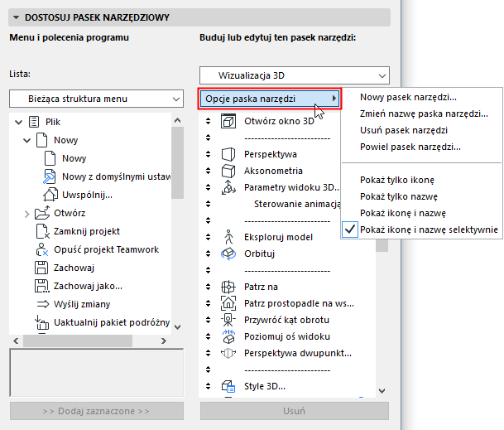504x430 pixels.
Task: Click the Style 3D icon
Action: (x=228, y=386)
